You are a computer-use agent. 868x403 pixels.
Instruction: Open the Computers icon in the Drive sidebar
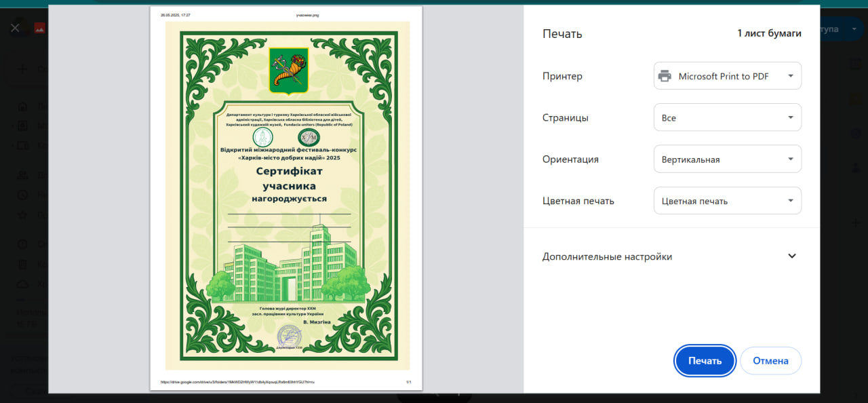[x=22, y=145]
